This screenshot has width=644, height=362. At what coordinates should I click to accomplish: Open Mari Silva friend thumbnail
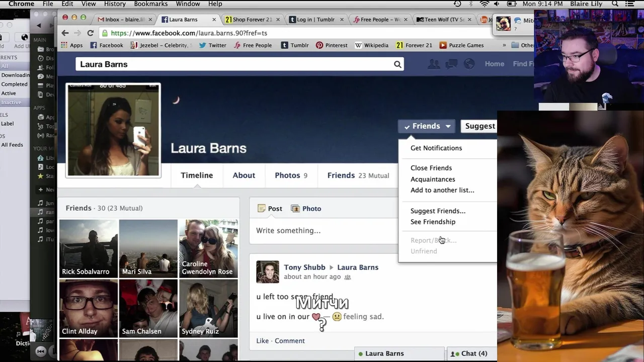[148, 248]
